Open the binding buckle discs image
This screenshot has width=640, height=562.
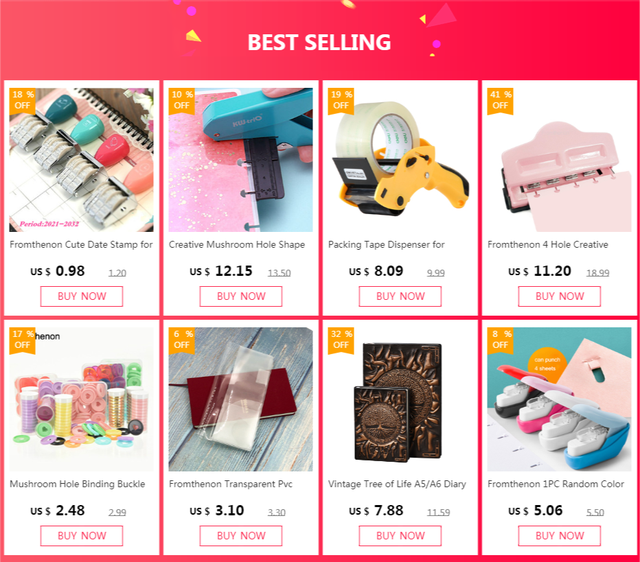(82, 400)
